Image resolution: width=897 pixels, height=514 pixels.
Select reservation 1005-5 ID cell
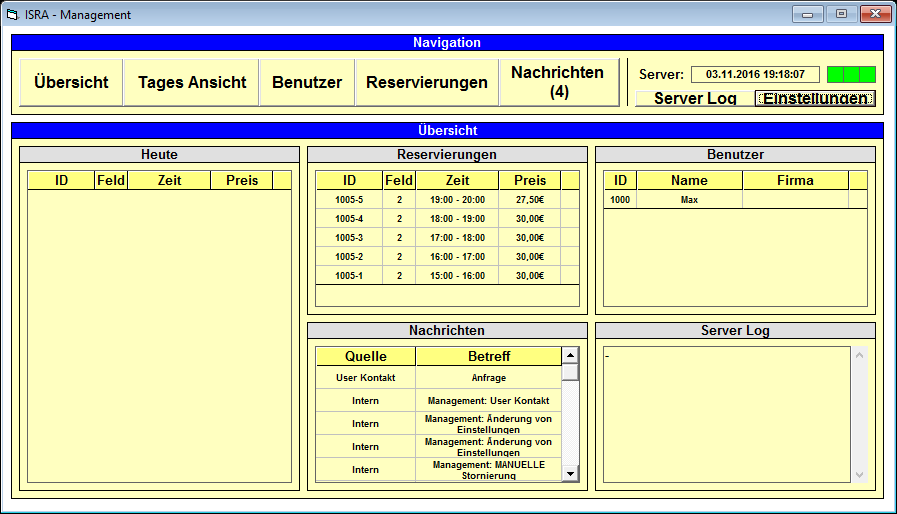tap(349, 200)
